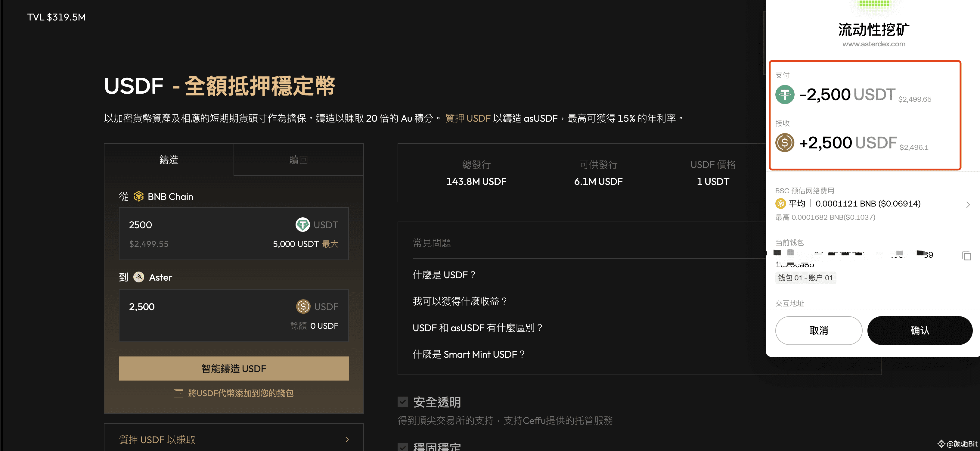
Task: Click the 交互地址 label in the wallet popup
Action: (x=789, y=303)
